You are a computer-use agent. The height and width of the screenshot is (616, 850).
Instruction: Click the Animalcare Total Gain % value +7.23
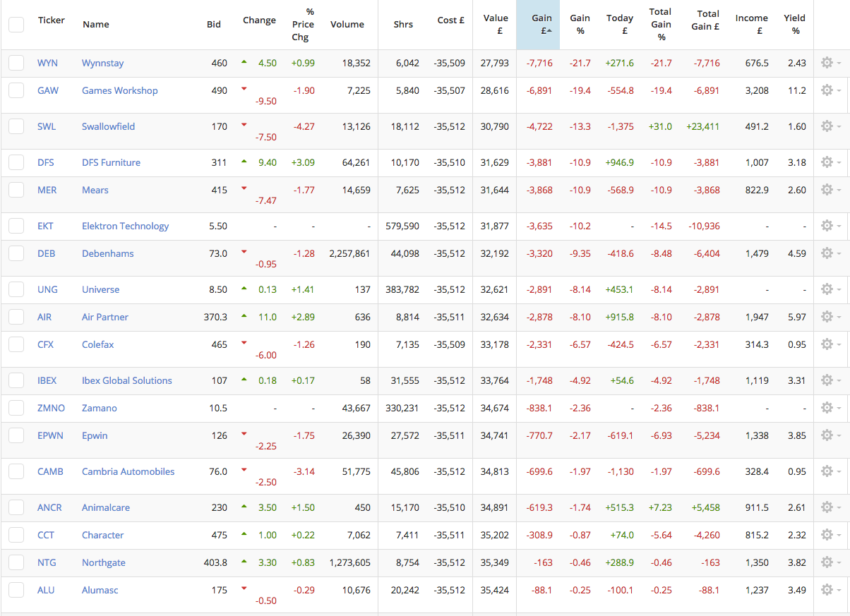662,507
